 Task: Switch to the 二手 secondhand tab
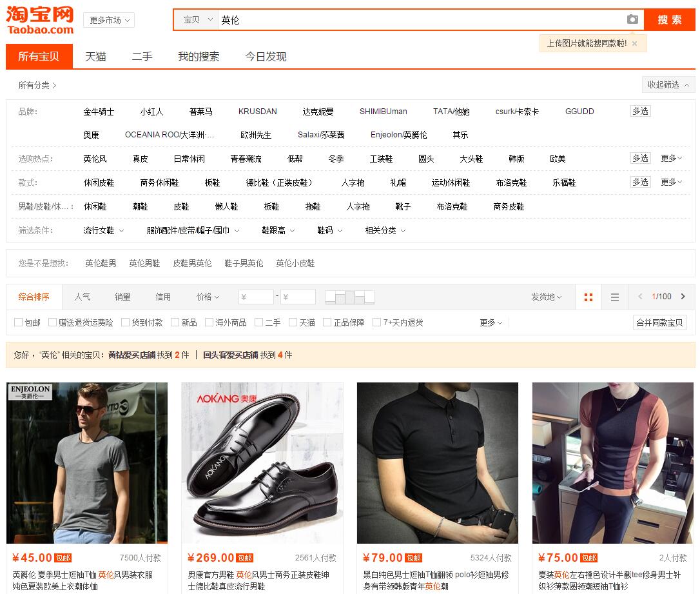point(142,57)
